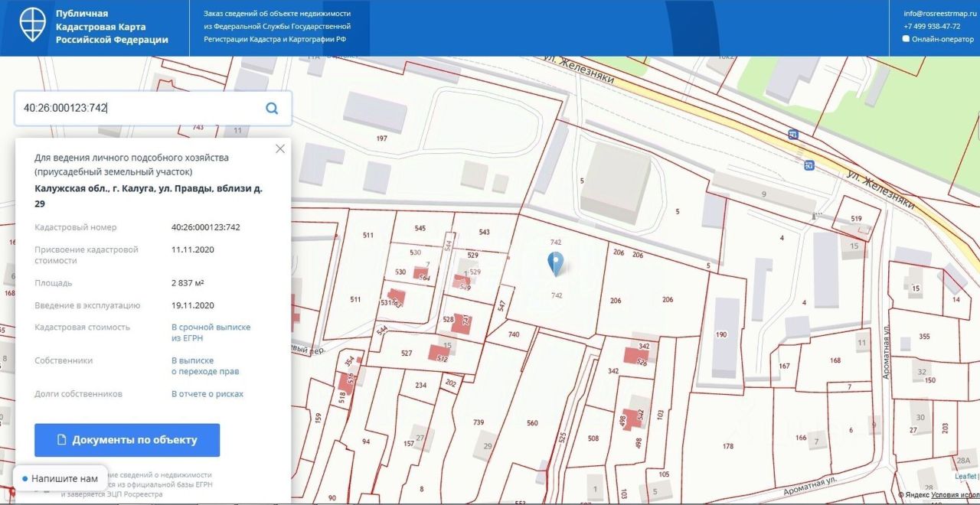The width and height of the screenshot is (980, 505).
Task: Click the Публичная Кадастровая Карта site title
Action: pyautogui.click(x=112, y=27)
